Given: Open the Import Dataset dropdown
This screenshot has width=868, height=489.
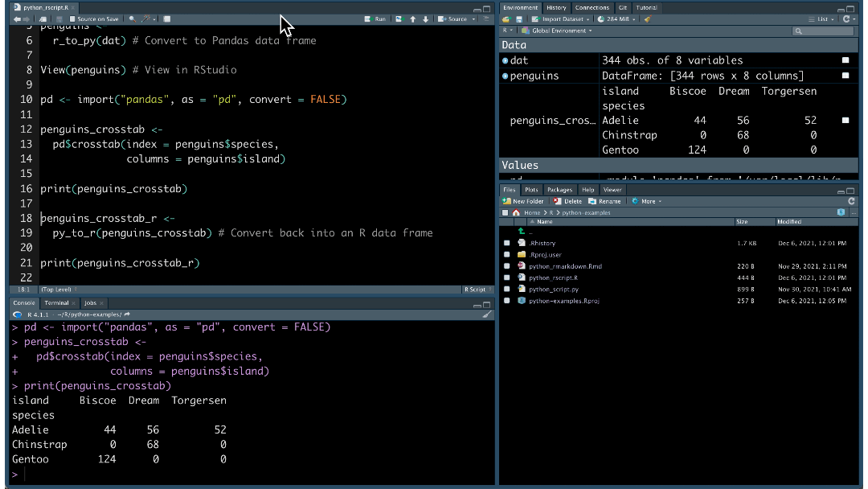Looking at the screenshot, I should [x=562, y=18].
